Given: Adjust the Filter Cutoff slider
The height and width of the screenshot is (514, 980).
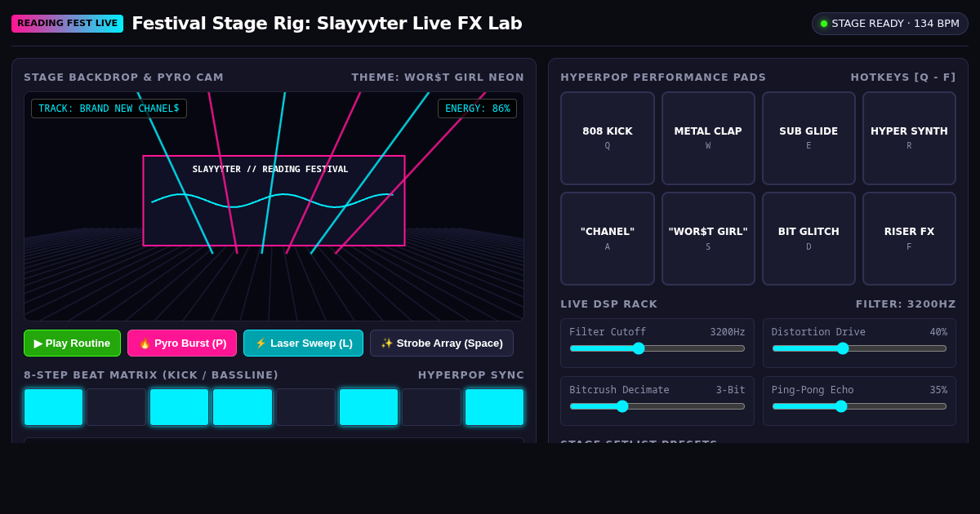Looking at the screenshot, I should pyautogui.click(x=657, y=348).
